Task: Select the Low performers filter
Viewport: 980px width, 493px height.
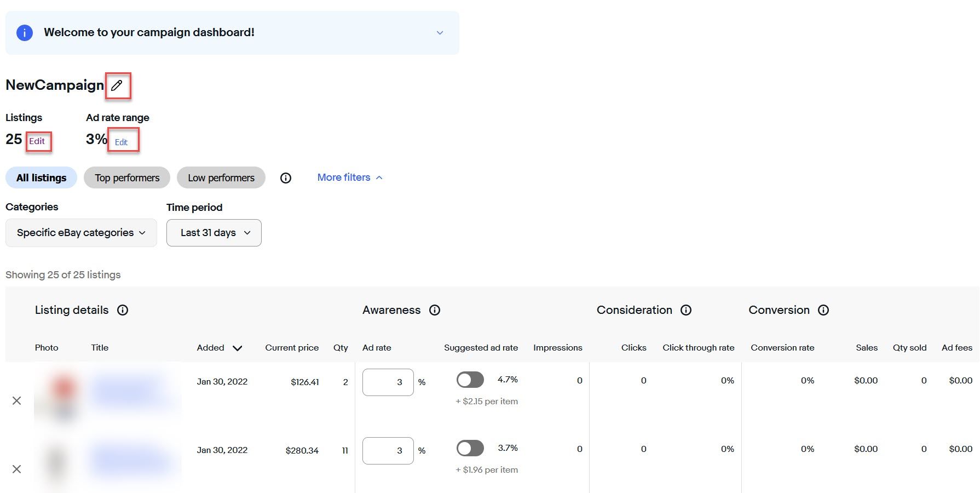Action: (x=221, y=178)
